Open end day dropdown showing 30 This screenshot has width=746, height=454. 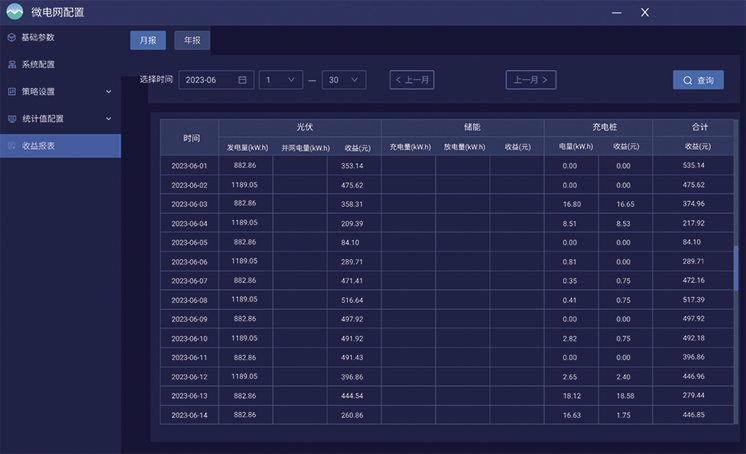pos(344,80)
